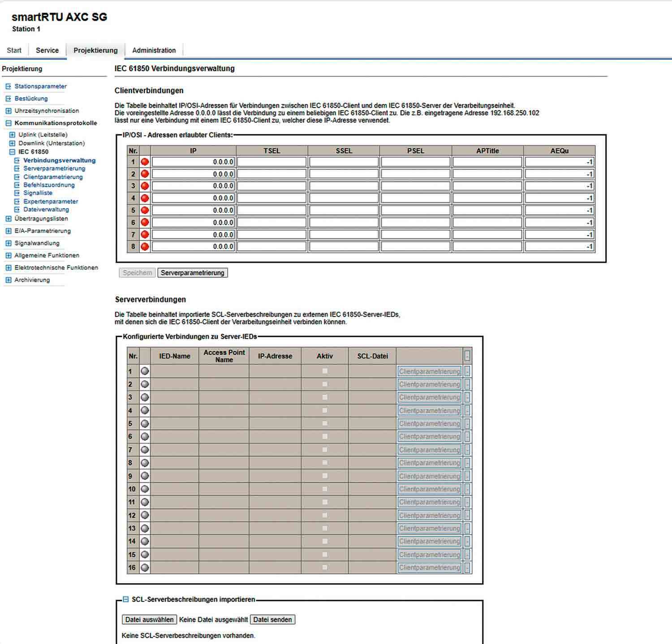Collapse the Kommunikationsprotokolle tree node
Image resolution: width=672 pixels, height=644 pixels.
[8, 123]
